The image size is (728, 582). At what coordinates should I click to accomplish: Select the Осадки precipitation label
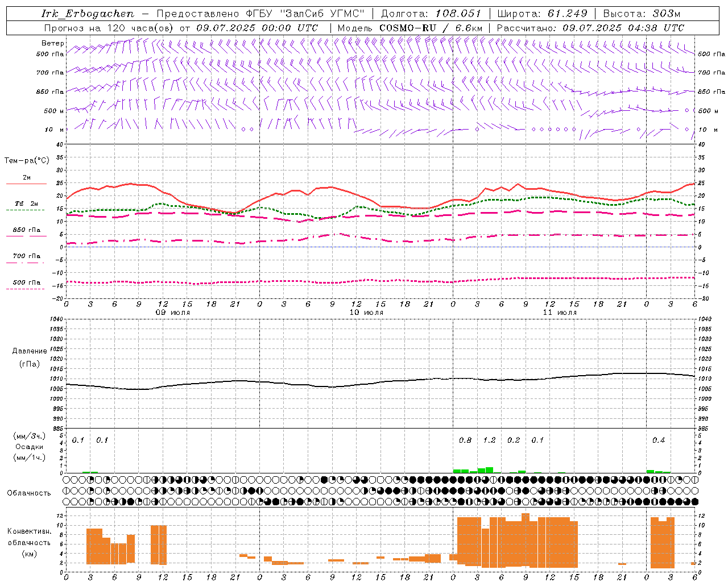click(x=29, y=447)
